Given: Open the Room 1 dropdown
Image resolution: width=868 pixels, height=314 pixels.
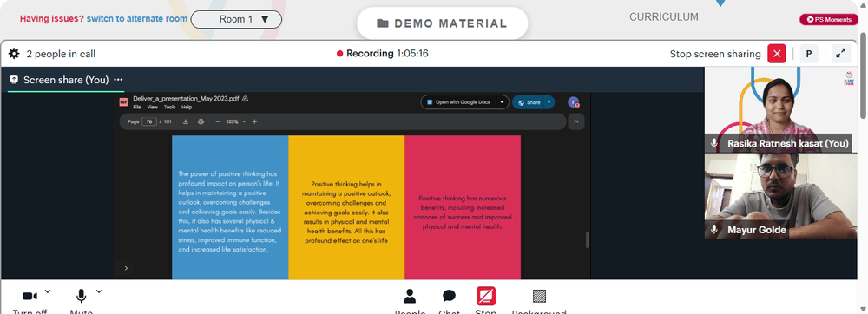Looking at the screenshot, I should tap(236, 19).
